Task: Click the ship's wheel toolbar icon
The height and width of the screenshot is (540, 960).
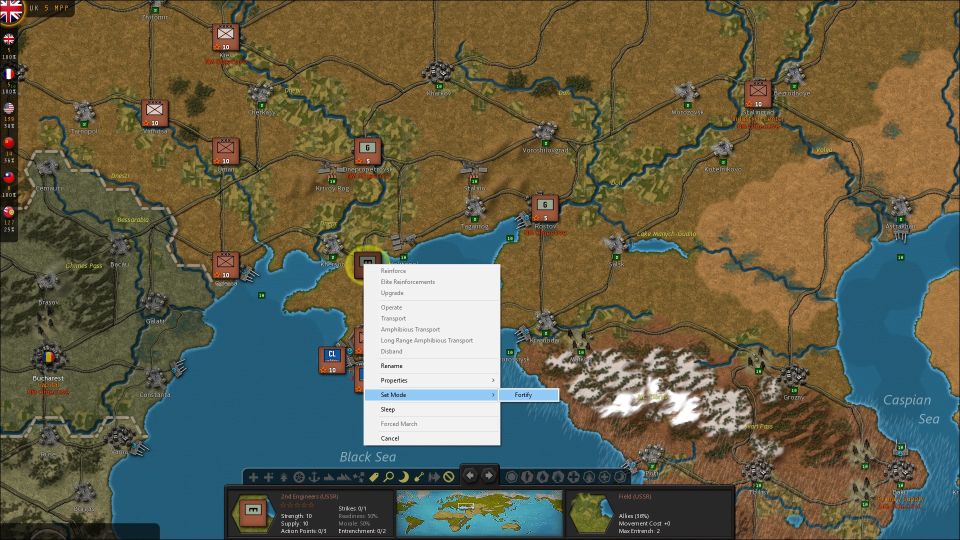Action: [x=299, y=476]
